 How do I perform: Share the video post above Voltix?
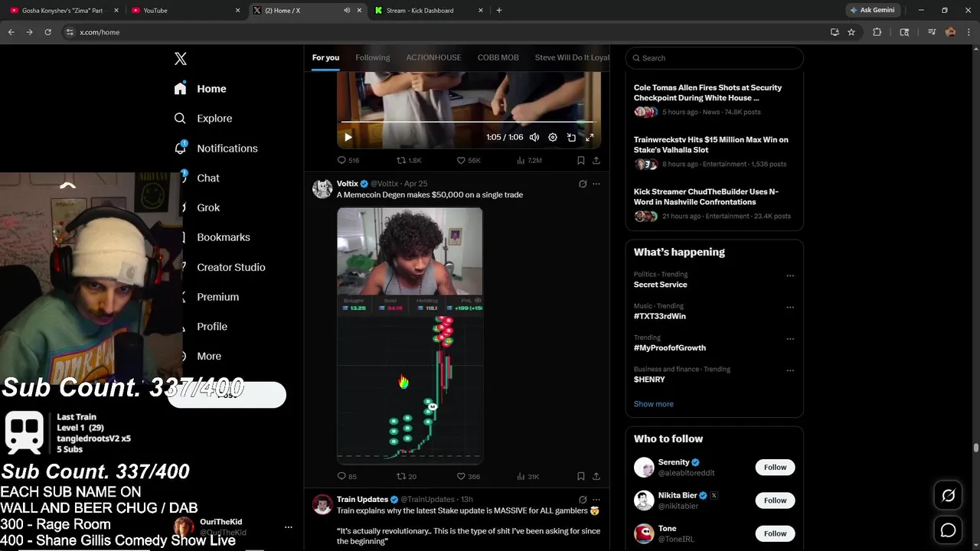596,161
